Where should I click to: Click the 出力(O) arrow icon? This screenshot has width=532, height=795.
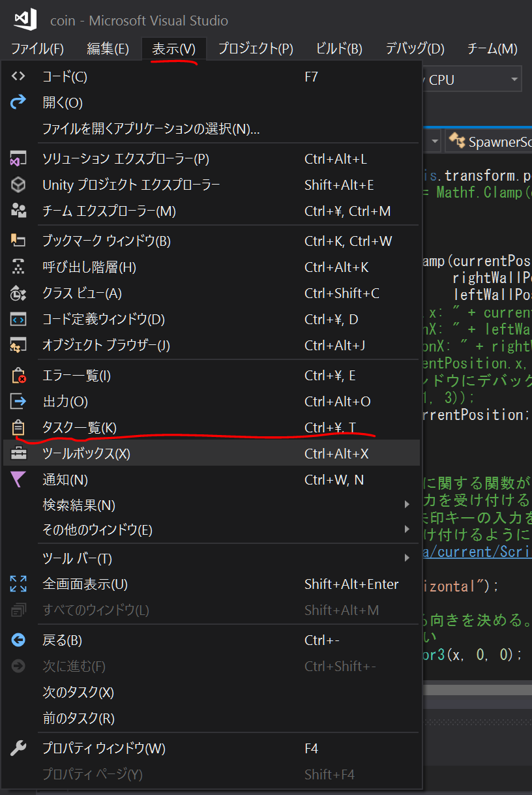[x=18, y=401]
